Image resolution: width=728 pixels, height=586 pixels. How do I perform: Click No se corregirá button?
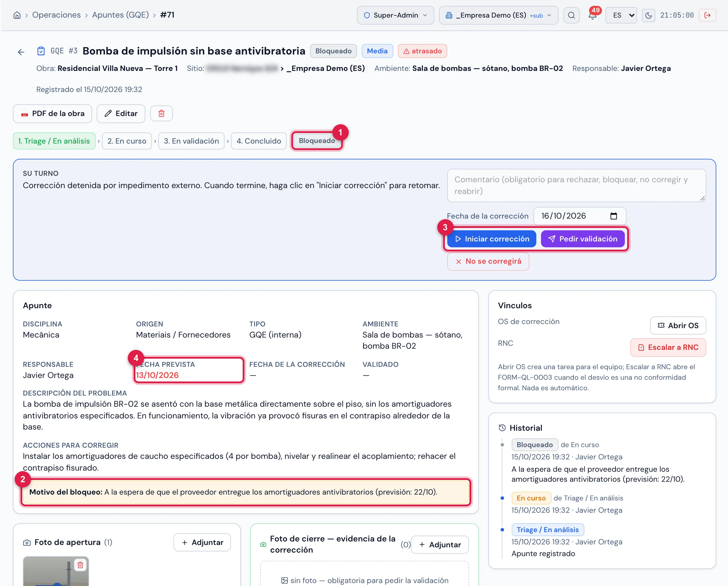pyautogui.click(x=488, y=261)
